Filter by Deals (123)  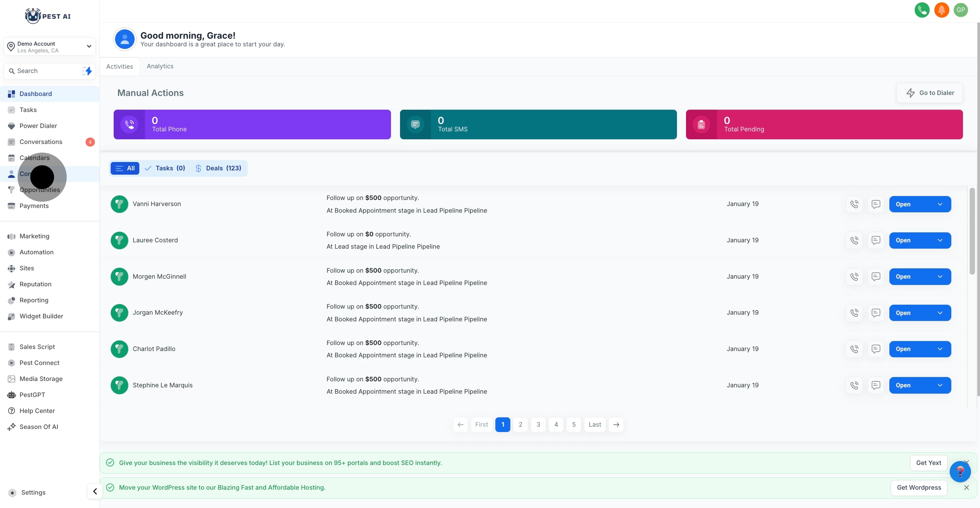[x=218, y=168]
